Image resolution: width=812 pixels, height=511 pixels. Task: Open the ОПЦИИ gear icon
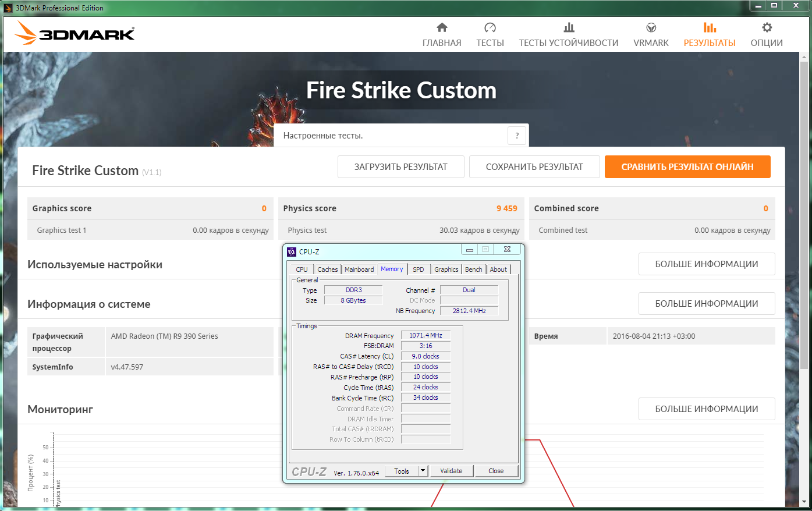(767, 27)
